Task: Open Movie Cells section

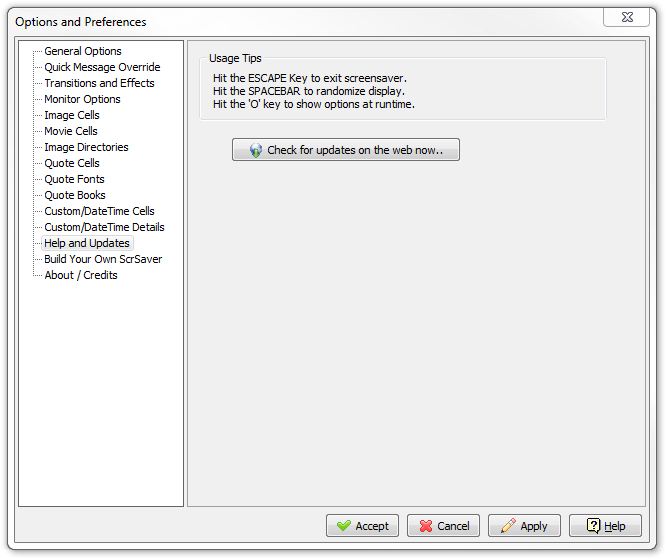Action: coord(71,131)
